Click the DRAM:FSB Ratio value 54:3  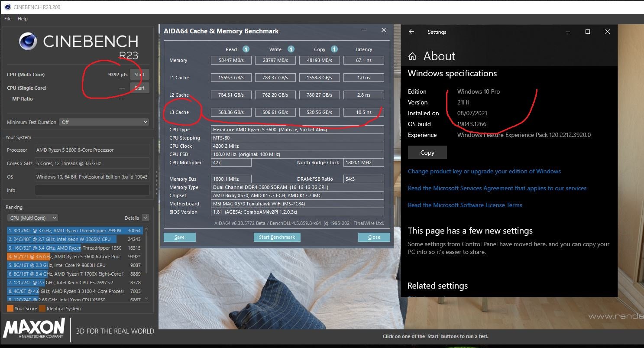[363, 179]
